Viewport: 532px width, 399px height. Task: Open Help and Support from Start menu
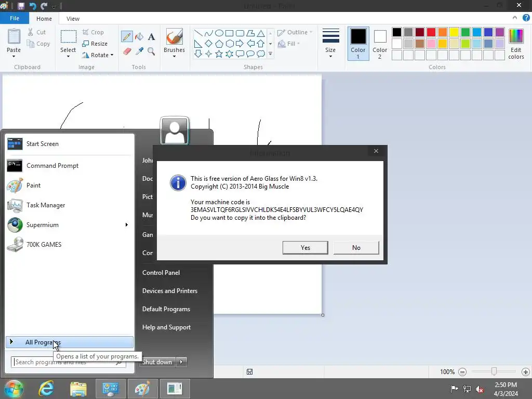[x=167, y=327]
